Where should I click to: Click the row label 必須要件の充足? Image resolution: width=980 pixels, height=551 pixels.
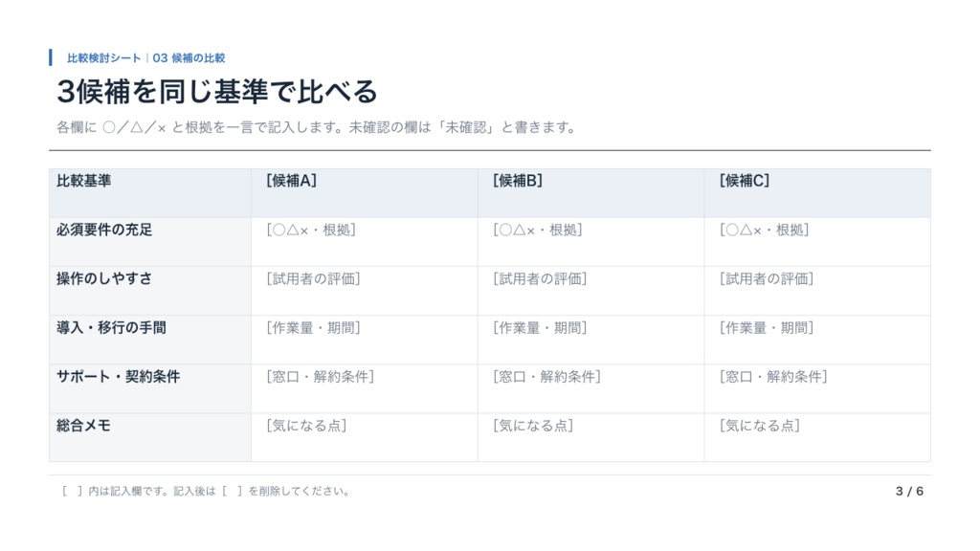click(104, 230)
